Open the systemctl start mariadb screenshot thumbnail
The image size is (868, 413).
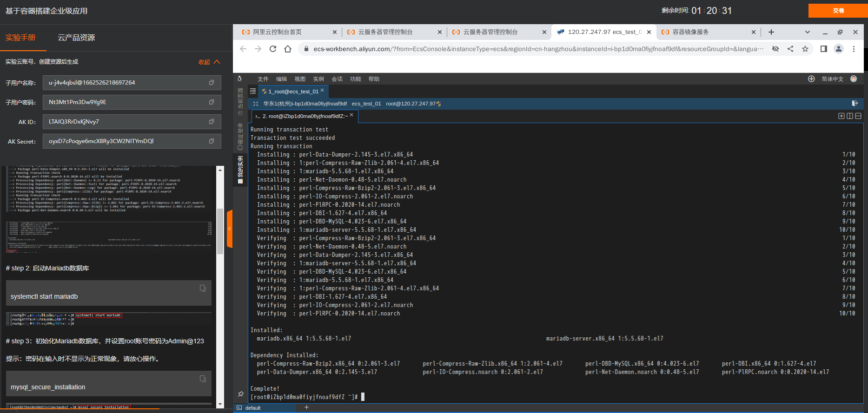tap(109, 319)
